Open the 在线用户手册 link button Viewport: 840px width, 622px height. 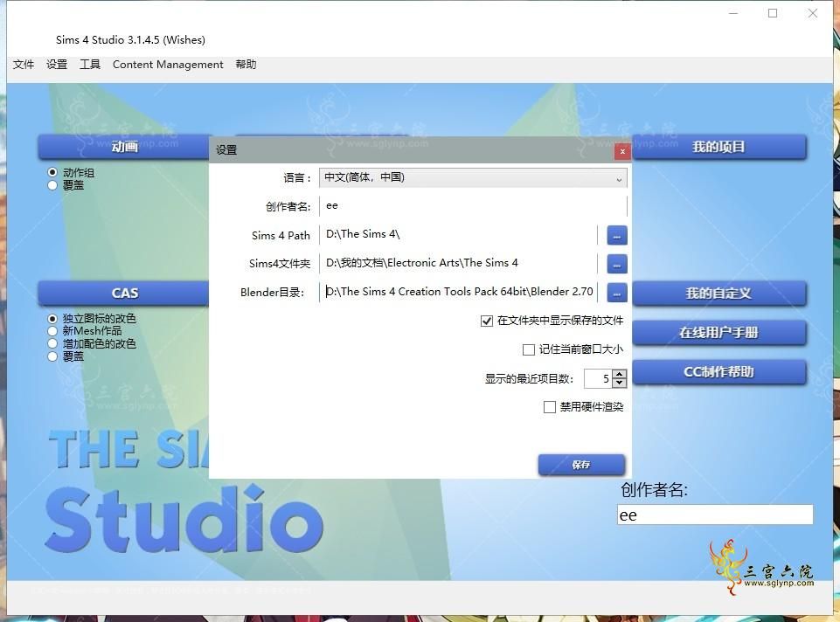click(x=719, y=333)
